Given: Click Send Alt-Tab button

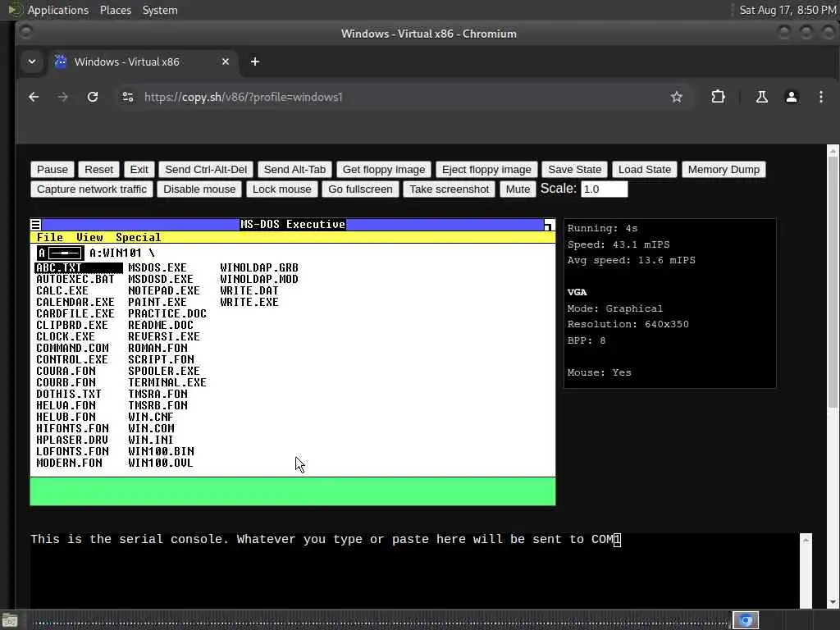Looking at the screenshot, I should pos(294,169).
